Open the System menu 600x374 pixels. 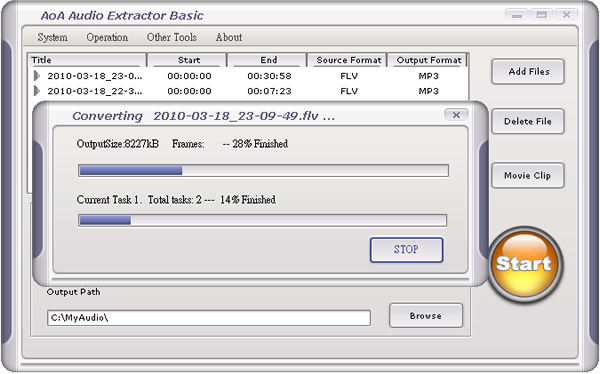coord(52,37)
